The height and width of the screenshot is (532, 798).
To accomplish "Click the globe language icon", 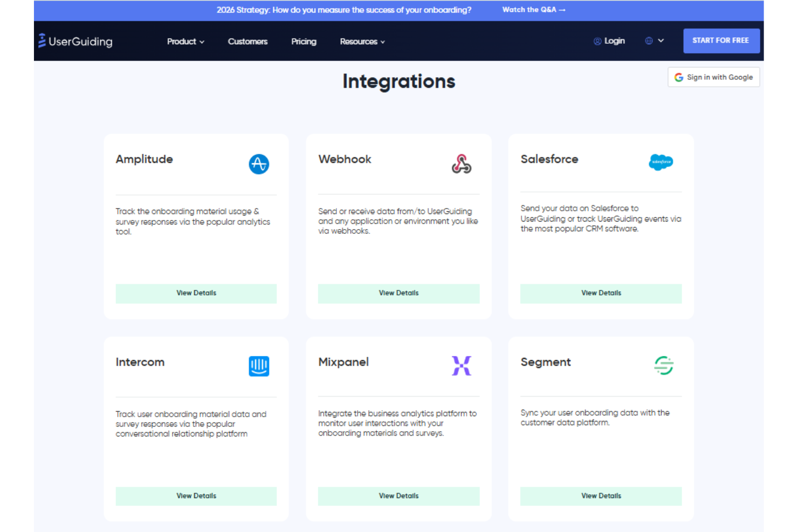I will [649, 41].
